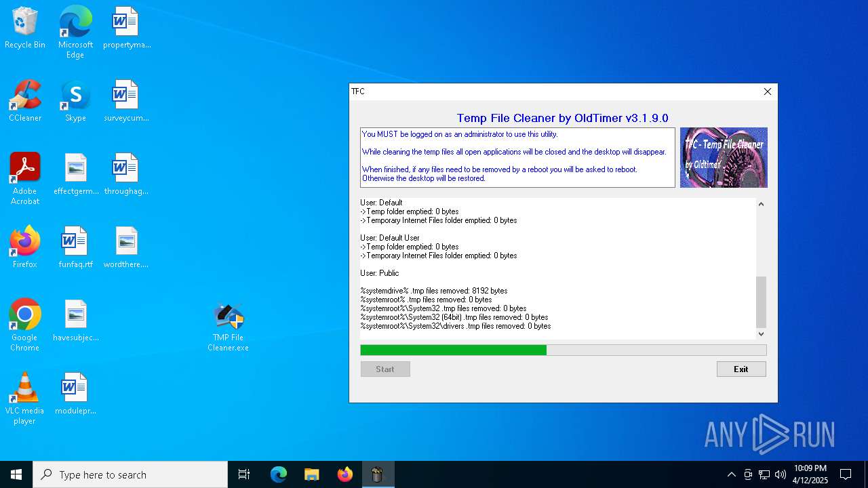
Task: Open the Adobe Acrobat desktop shortcut
Action: coord(25,178)
